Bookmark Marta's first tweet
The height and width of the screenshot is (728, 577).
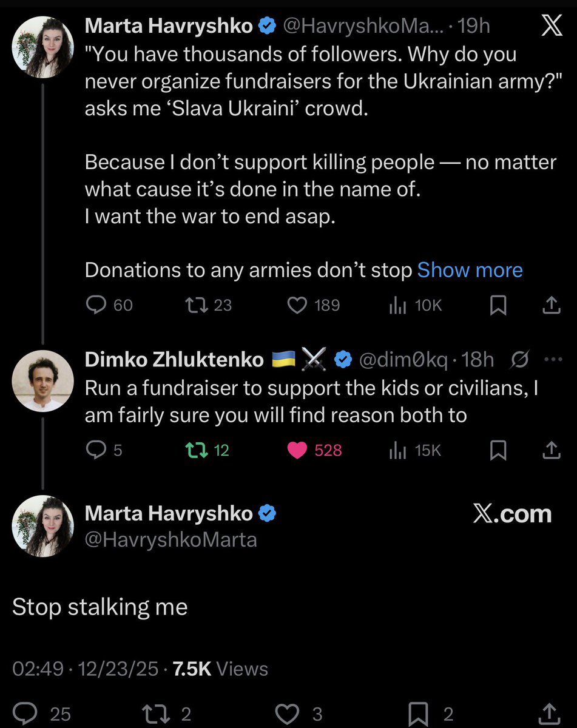(498, 305)
